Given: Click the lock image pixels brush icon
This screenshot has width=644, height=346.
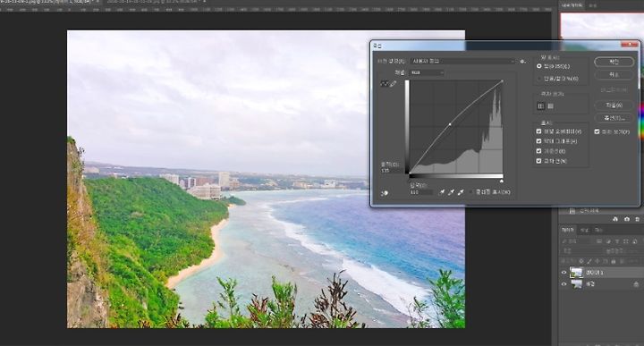Looking at the screenshot, I should click(x=589, y=261).
